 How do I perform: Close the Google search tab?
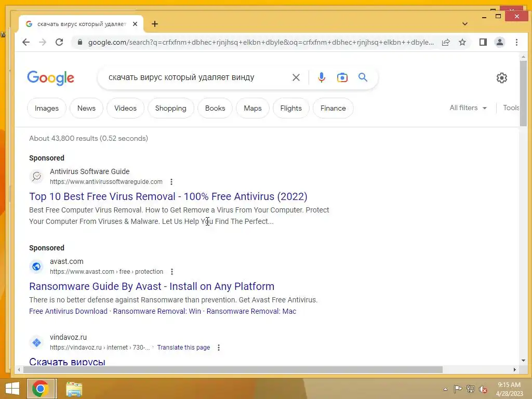click(x=135, y=24)
